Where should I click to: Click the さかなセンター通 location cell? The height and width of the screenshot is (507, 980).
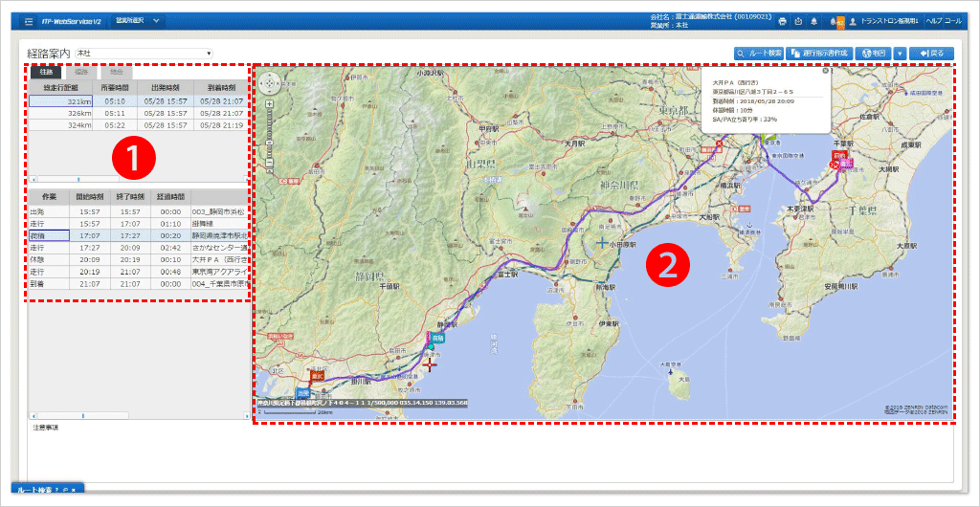(x=220, y=247)
